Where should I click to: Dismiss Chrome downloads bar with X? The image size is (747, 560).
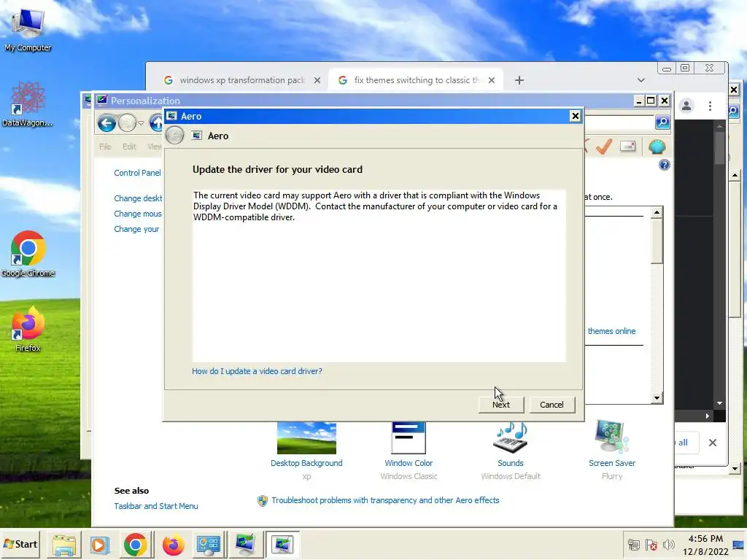712,443
